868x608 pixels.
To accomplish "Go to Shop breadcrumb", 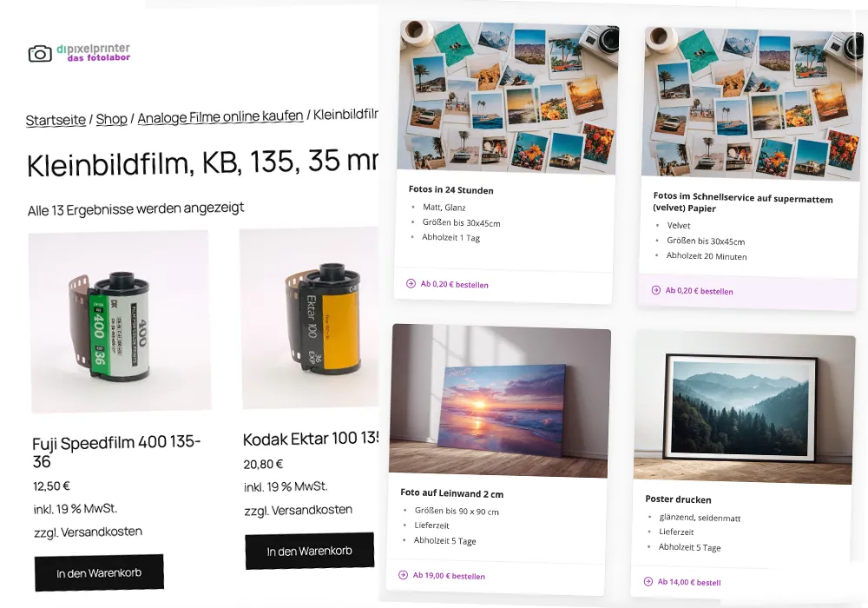I will point(111,119).
